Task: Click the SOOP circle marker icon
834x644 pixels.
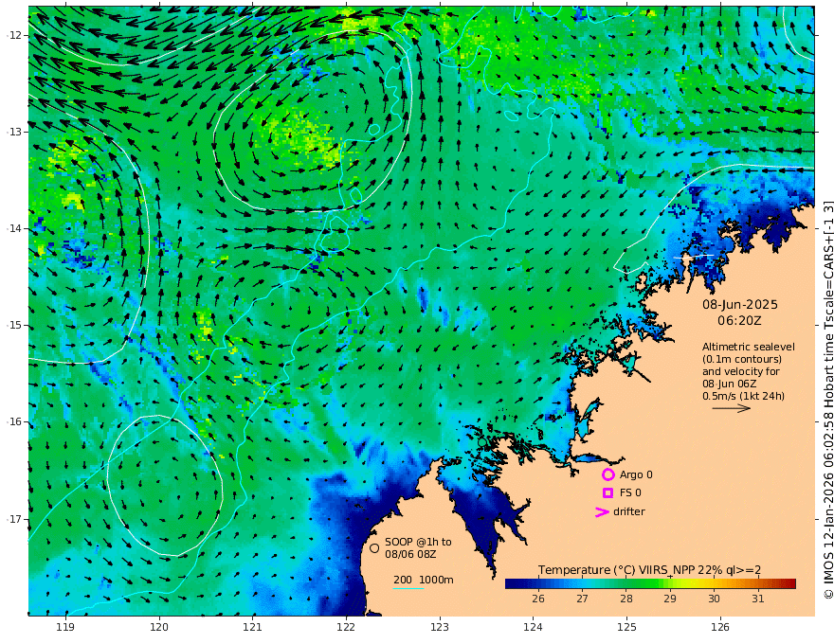Action: click(374, 547)
